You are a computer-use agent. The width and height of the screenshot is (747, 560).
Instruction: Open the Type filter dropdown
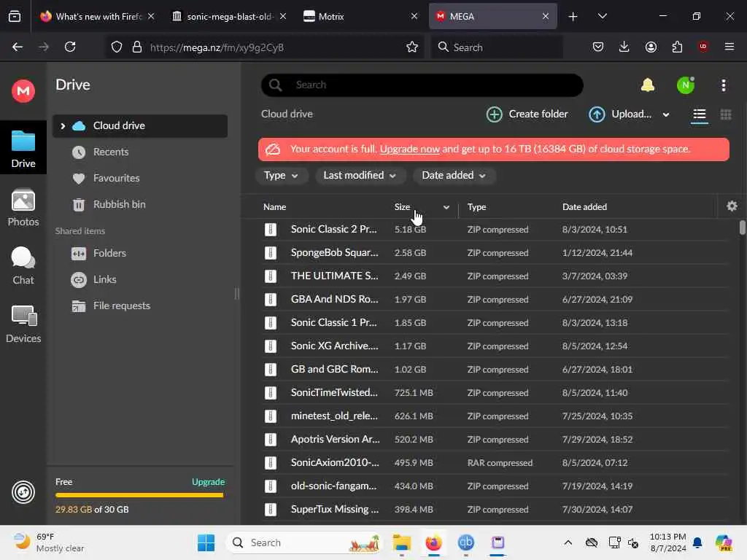coord(281,175)
